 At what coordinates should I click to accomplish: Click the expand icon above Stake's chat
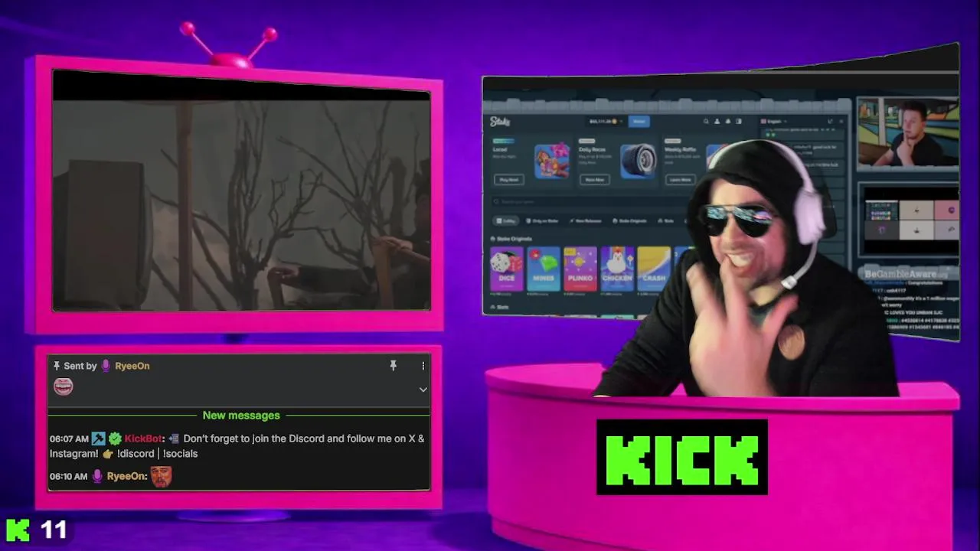[830, 122]
